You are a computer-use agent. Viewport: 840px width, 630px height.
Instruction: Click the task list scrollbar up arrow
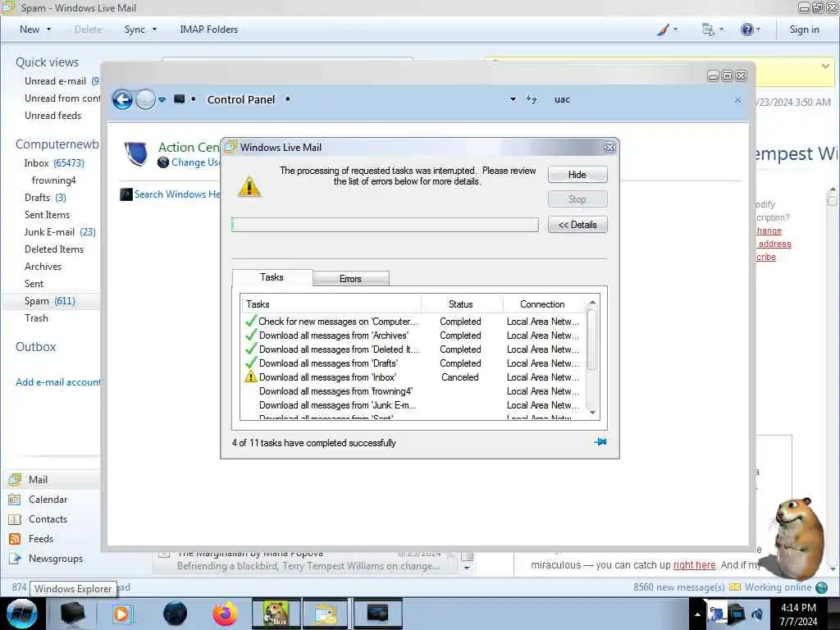592,304
